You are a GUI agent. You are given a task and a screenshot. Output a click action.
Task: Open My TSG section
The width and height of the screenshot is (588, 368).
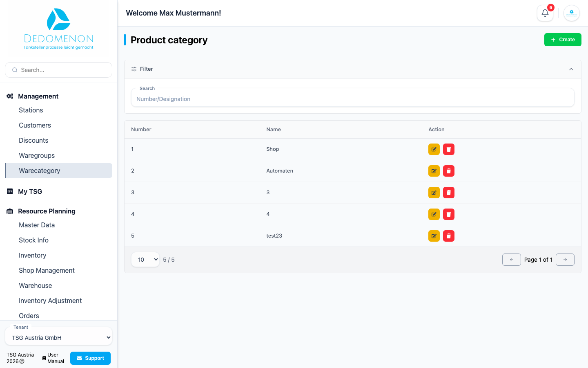click(x=30, y=191)
